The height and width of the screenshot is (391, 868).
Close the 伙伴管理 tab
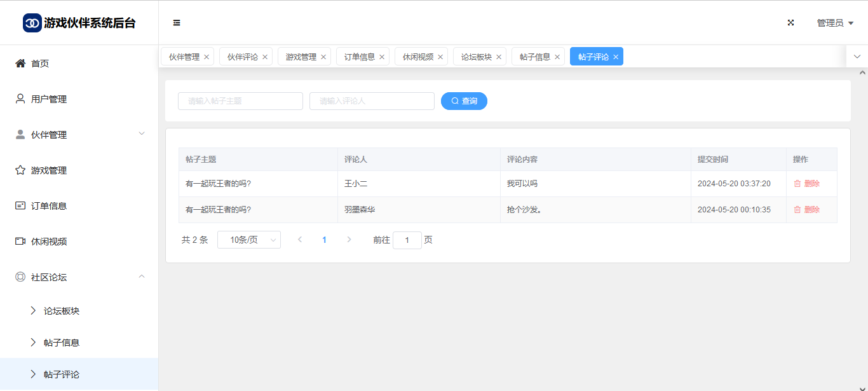tap(207, 57)
